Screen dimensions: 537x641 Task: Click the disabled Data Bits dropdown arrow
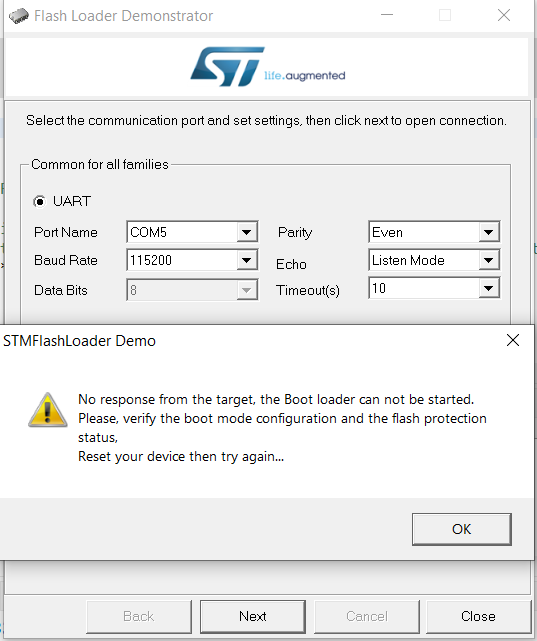tap(246, 290)
